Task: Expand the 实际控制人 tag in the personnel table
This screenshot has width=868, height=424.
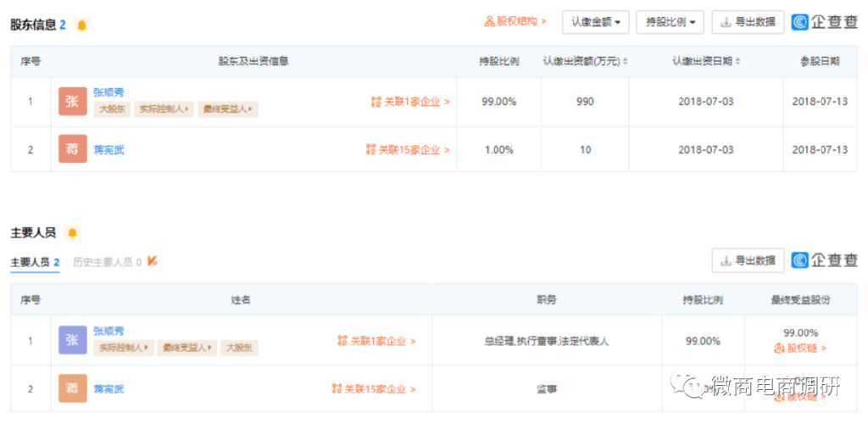Action: 124,349
